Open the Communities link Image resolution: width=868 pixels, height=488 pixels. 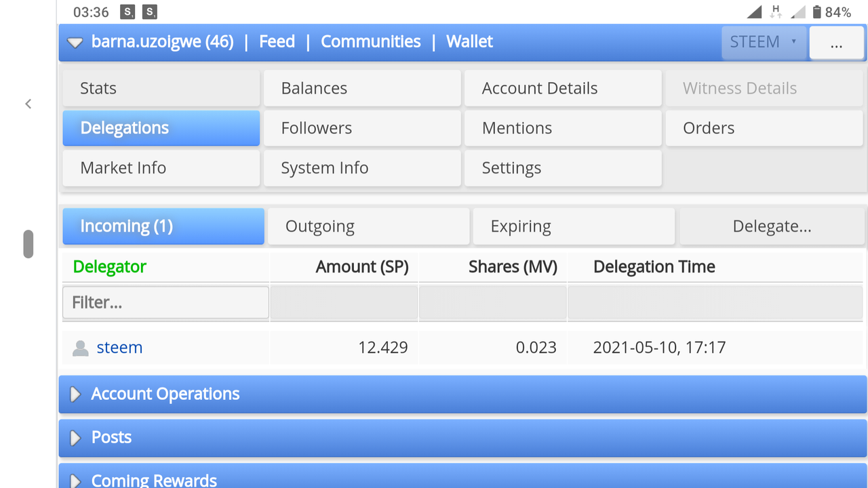click(x=371, y=42)
